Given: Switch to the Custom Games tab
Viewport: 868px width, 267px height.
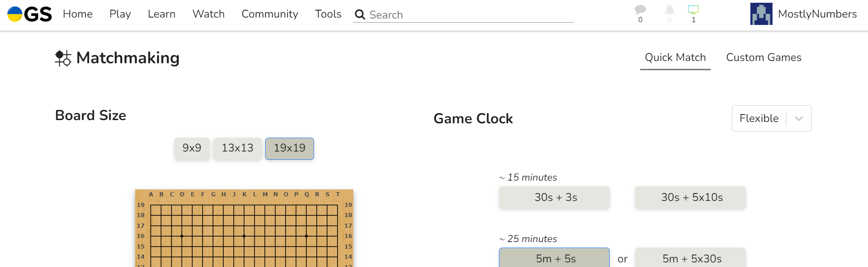Looking at the screenshot, I should tap(763, 57).
